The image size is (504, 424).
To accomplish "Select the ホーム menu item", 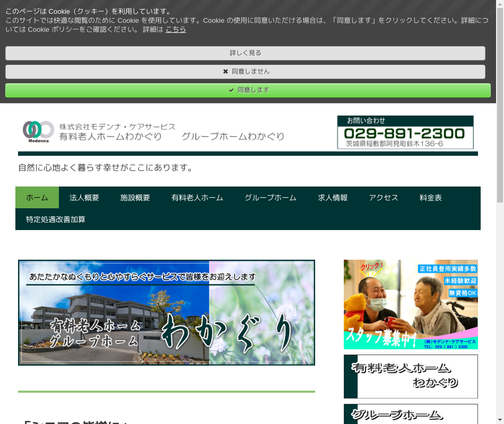I will coord(37,198).
